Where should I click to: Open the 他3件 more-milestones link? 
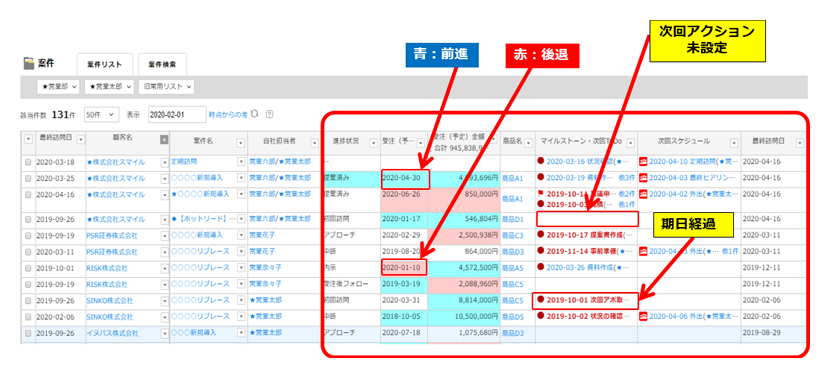point(627,178)
